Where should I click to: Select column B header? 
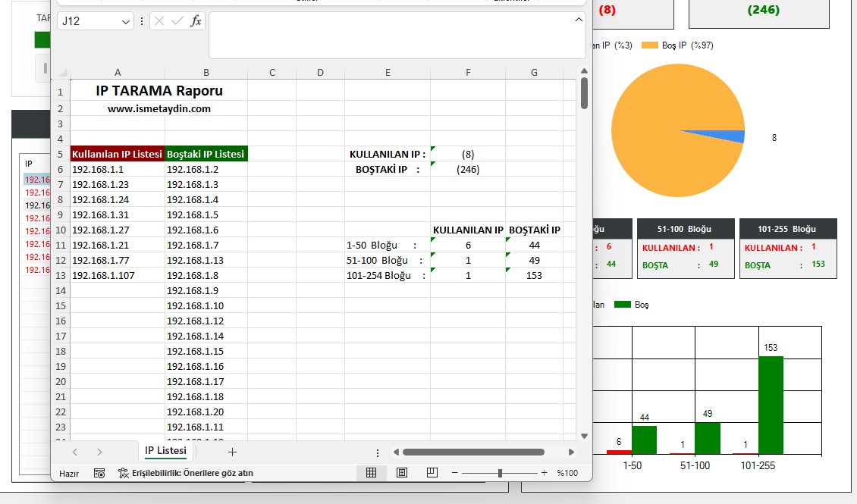pos(206,73)
